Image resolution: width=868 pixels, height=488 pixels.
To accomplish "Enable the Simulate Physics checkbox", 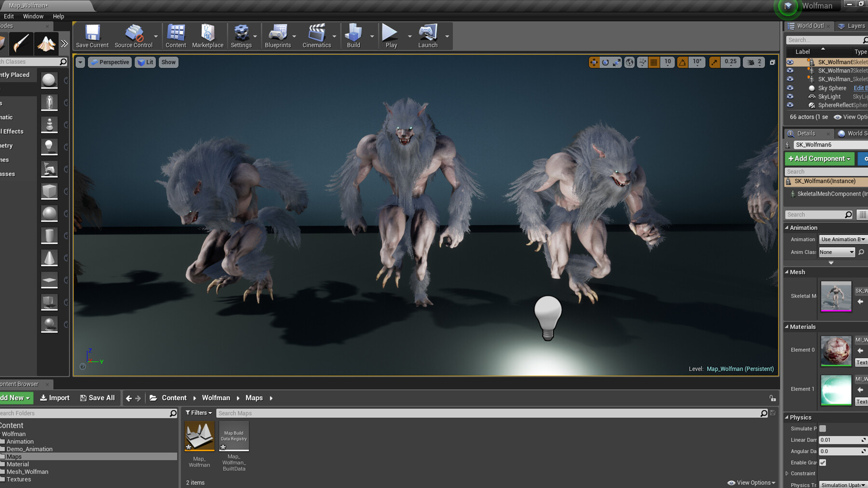I will (823, 428).
